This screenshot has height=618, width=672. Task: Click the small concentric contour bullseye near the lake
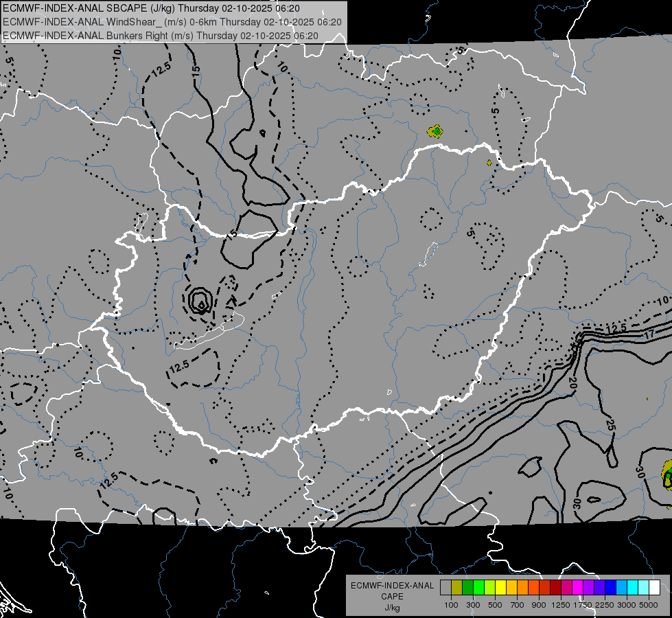(201, 300)
